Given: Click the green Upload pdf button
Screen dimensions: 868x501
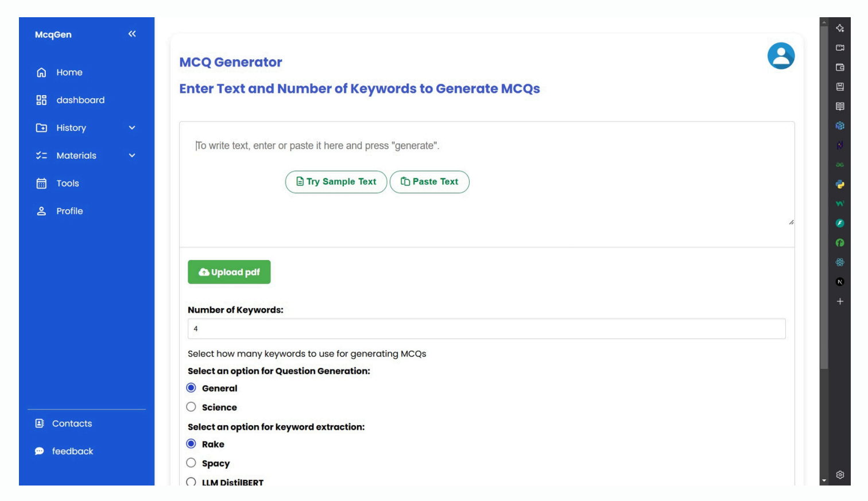Looking at the screenshot, I should 229,272.
